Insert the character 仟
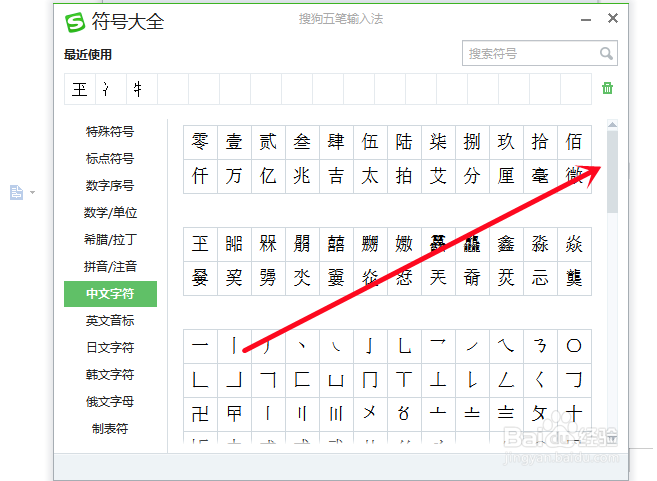Viewport: 657px width, 481px height. point(200,176)
